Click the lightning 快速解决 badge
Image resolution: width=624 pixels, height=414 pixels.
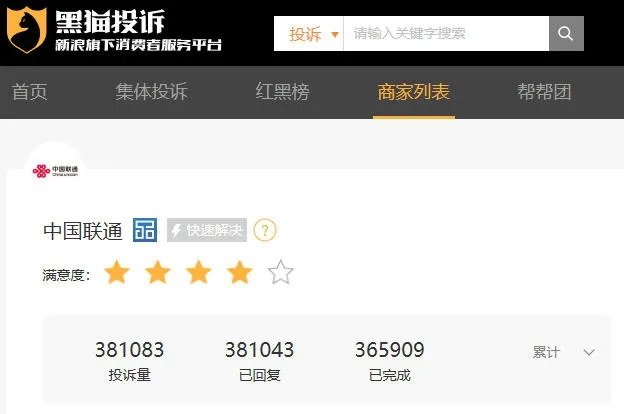[x=207, y=230]
